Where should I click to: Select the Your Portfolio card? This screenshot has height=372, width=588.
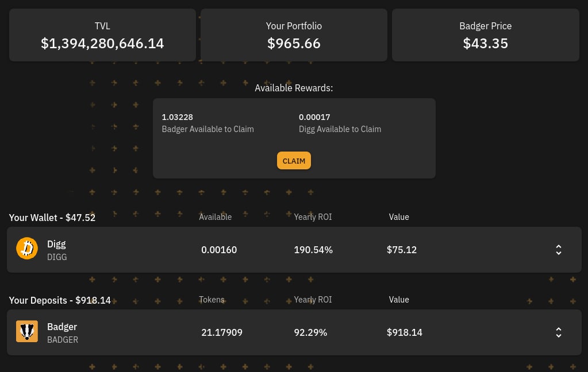pos(294,35)
